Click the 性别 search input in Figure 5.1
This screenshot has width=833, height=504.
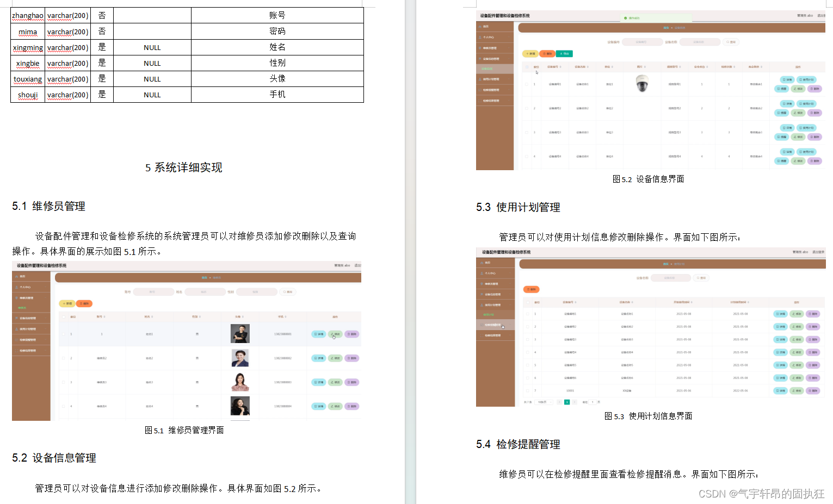(256, 292)
